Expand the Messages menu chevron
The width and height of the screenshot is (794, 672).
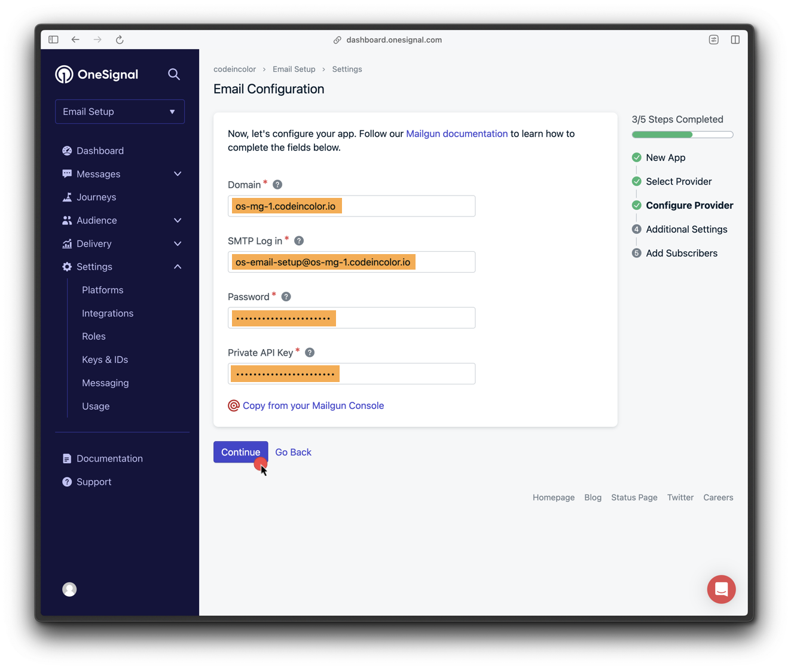[178, 174]
